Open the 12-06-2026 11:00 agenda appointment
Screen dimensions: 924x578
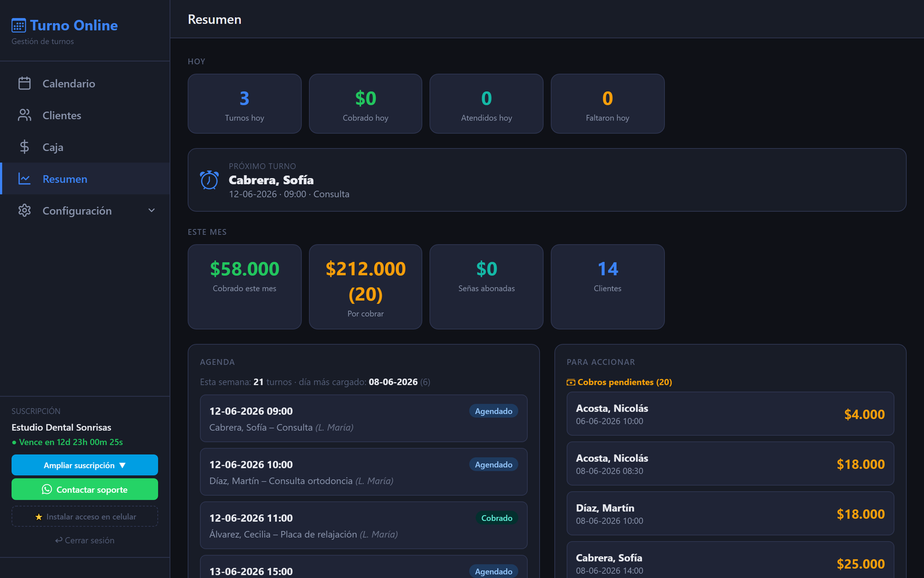pos(364,525)
